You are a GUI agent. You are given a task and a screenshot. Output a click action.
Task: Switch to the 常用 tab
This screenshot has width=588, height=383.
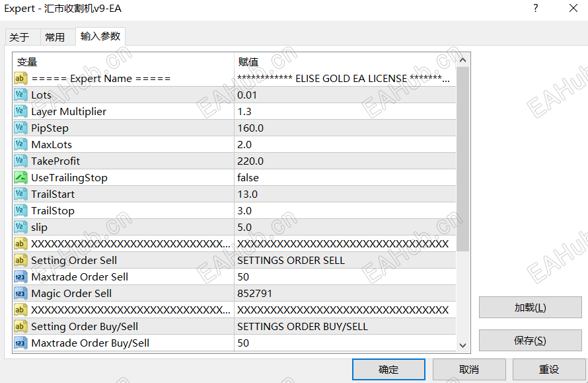56,37
